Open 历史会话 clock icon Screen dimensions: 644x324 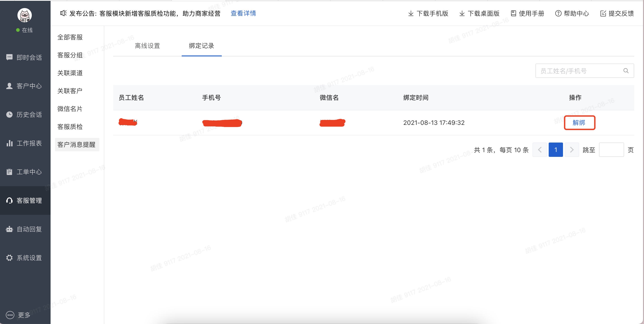click(x=9, y=115)
